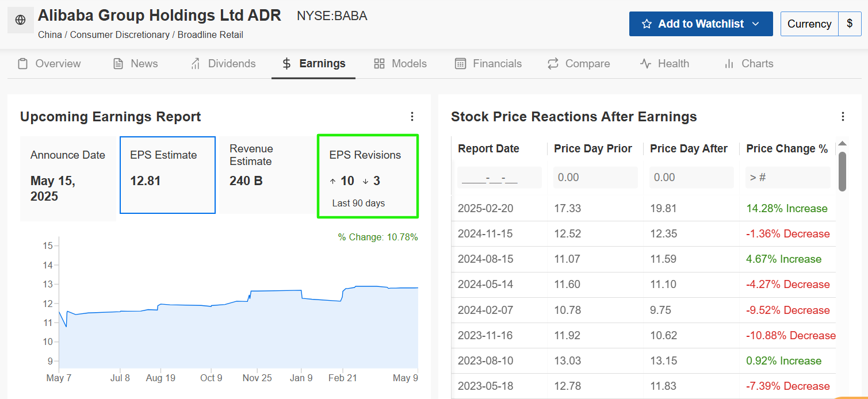Click the document icon on News tab
The image size is (868, 399).
(x=118, y=64)
